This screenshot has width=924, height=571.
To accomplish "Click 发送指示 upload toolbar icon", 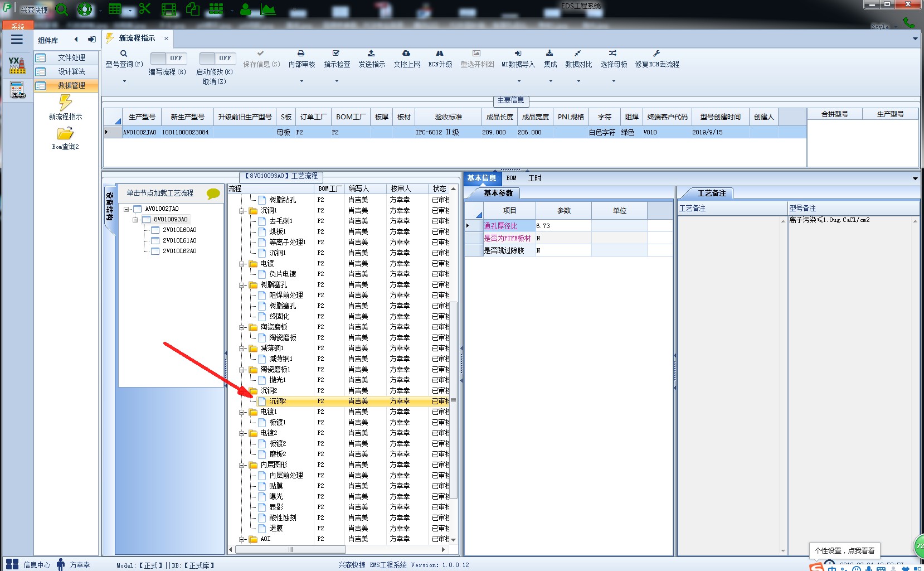I will click(x=371, y=54).
